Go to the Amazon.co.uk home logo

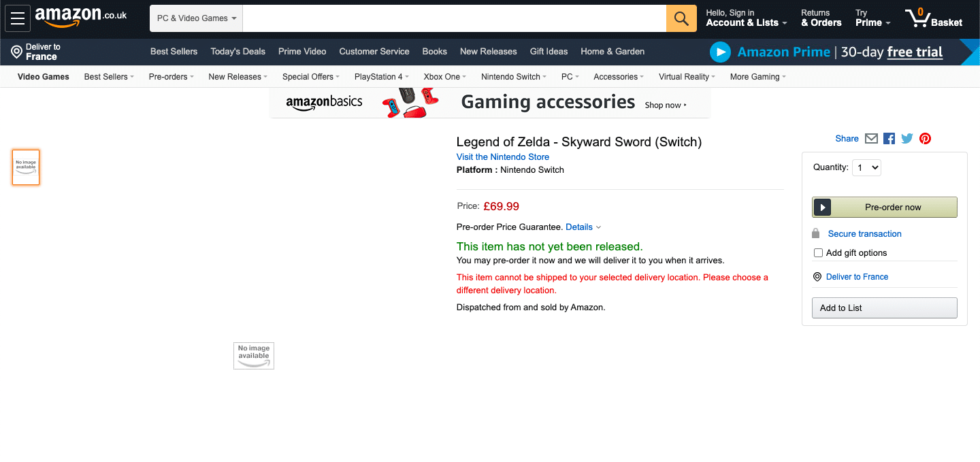81,16
